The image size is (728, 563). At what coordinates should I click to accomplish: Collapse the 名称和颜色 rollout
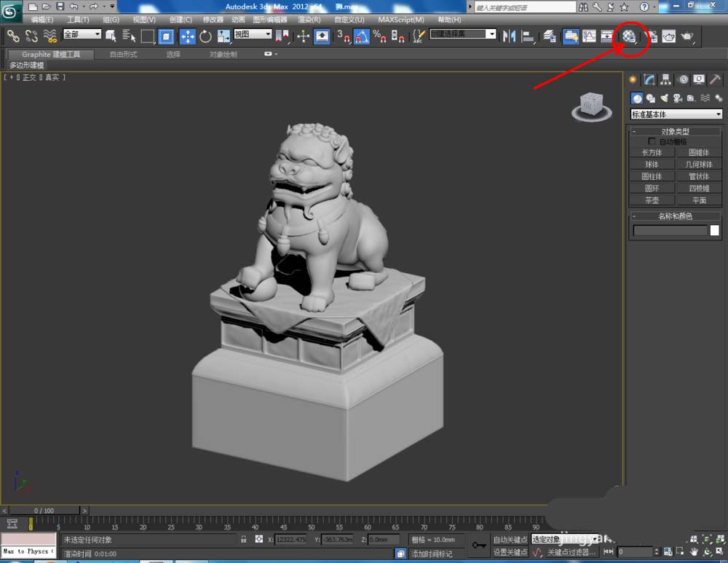pos(675,216)
